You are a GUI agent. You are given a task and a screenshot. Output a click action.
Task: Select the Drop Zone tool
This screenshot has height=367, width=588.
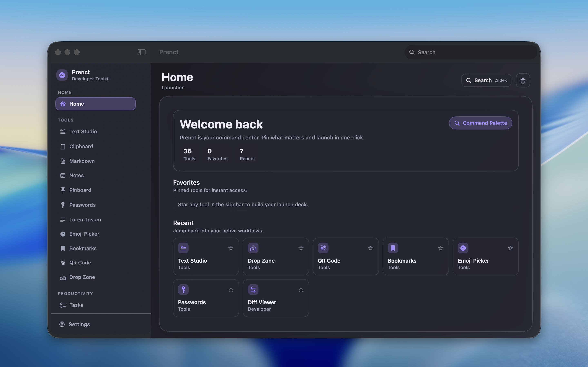82,277
